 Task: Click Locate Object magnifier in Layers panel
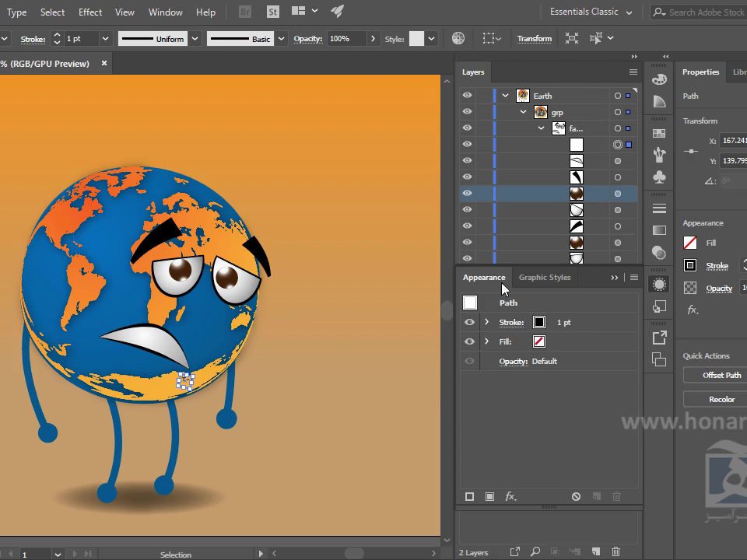click(x=535, y=551)
